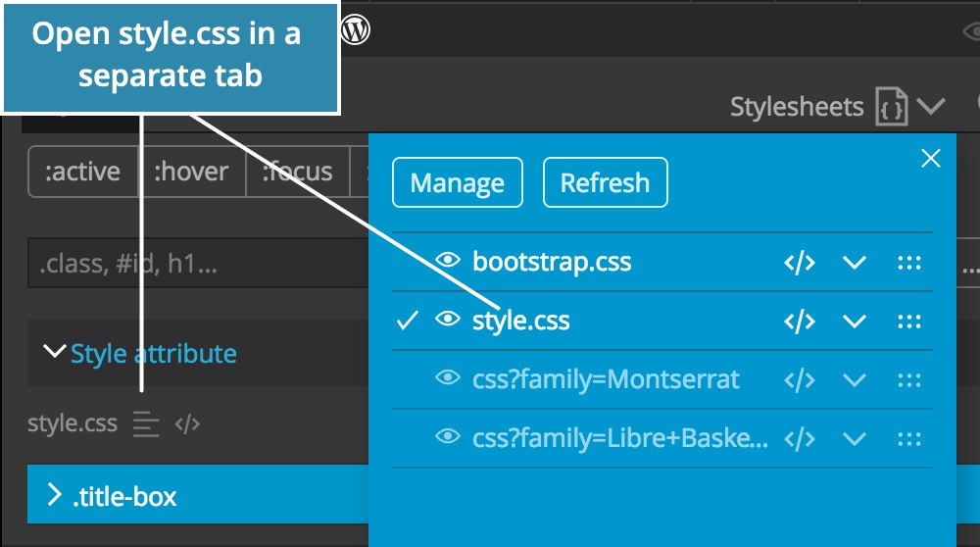Click the lines icon beside style.css
This screenshot has height=547, width=980.
pos(146,423)
